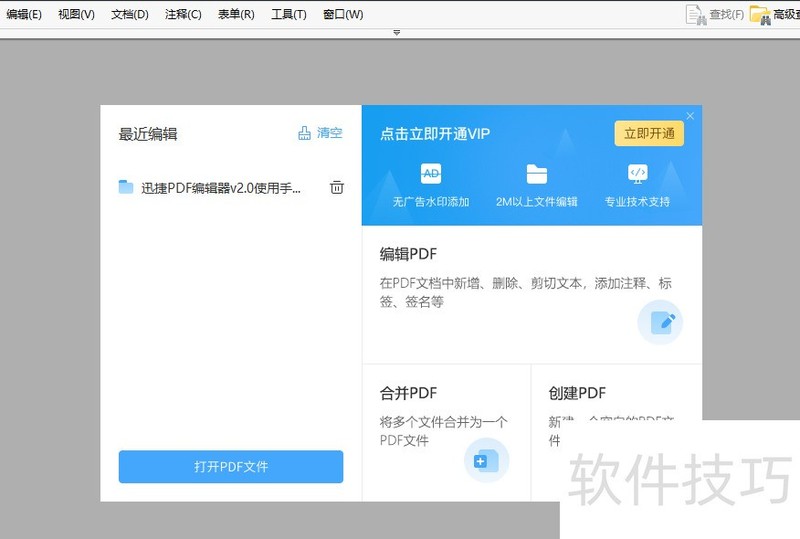Open the 视图(V) menu

point(77,14)
